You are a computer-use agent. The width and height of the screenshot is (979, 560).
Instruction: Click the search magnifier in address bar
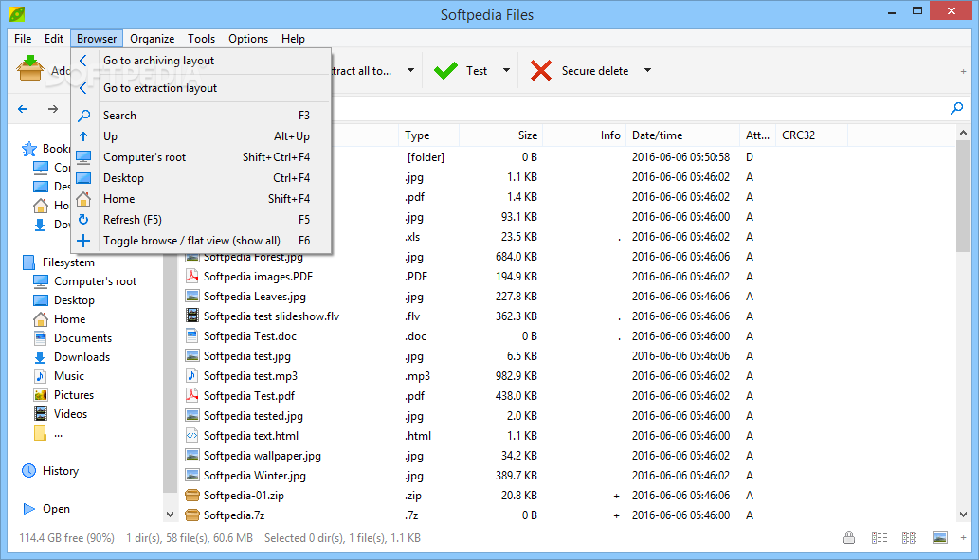pyautogui.click(x=956, y=109)
